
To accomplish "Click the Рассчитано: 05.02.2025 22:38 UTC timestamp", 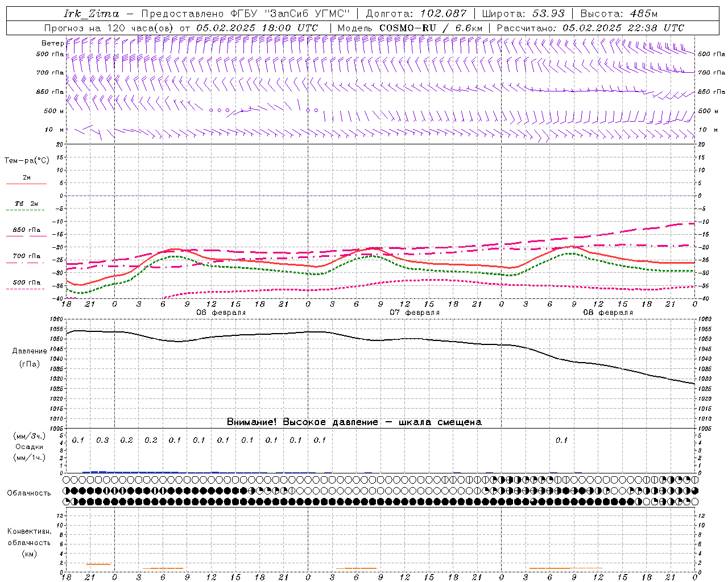I will (590, 28).
